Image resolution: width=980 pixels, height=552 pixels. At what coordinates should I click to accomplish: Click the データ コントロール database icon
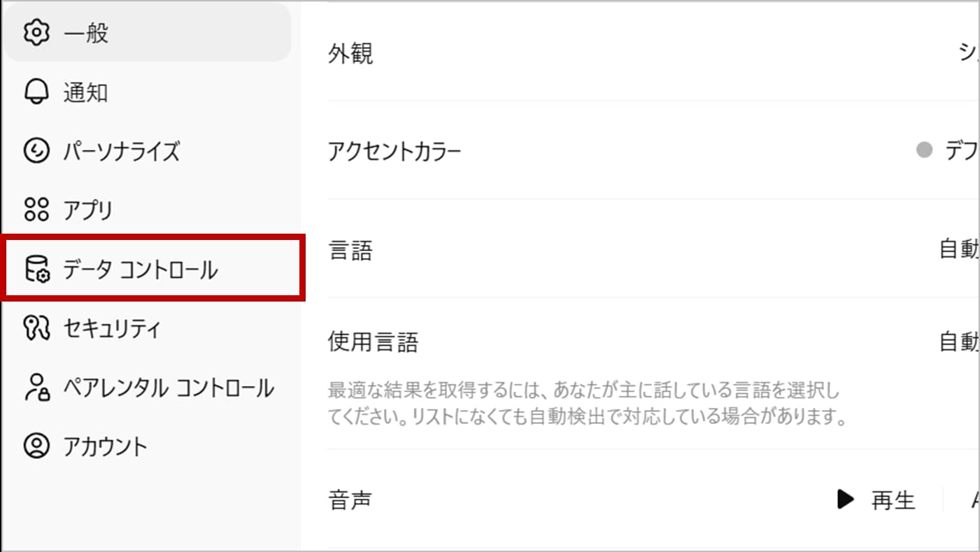[36, 269]
